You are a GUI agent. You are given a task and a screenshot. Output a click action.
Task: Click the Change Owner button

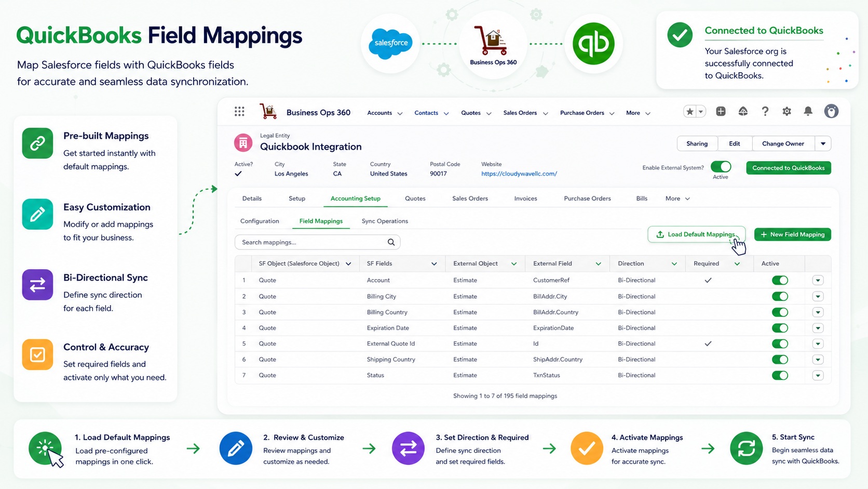point(783,143)
